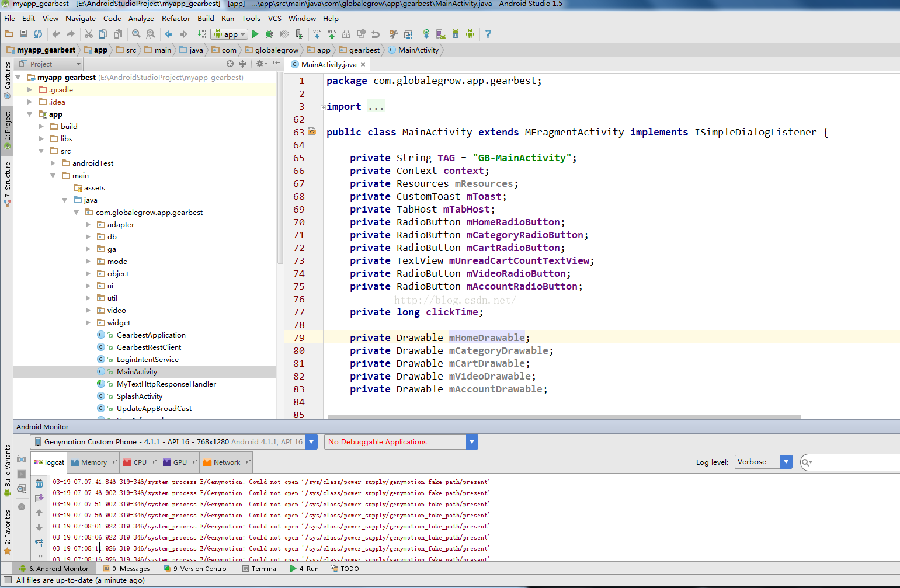Run the app with green play icon
Screen dimensions: 900x588
pyautogui.click(x=255, y=34)
